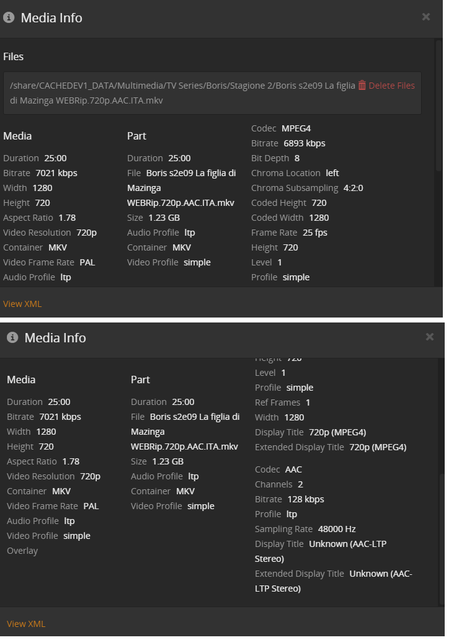Click the Codec AAC value
The width and height of the screenshot is (459, 640).
(293, 469)
